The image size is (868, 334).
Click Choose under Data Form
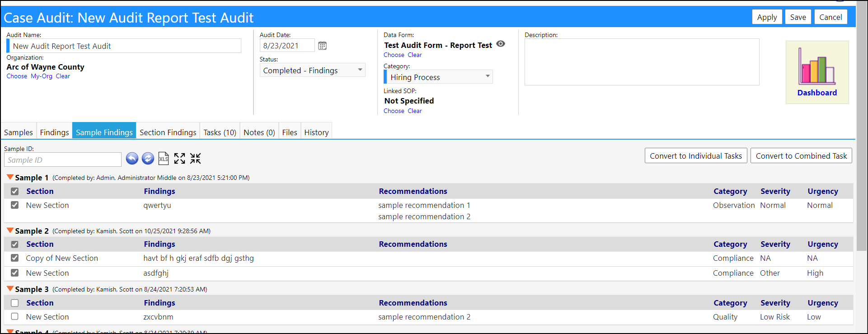[394, 55]
